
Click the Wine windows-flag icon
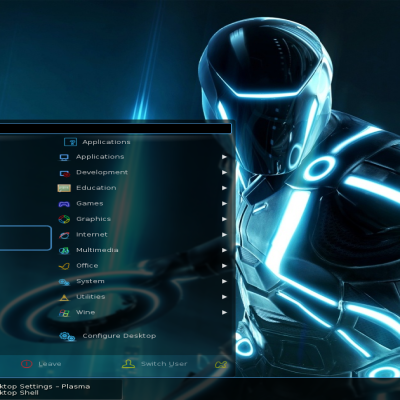pos(64,313)
